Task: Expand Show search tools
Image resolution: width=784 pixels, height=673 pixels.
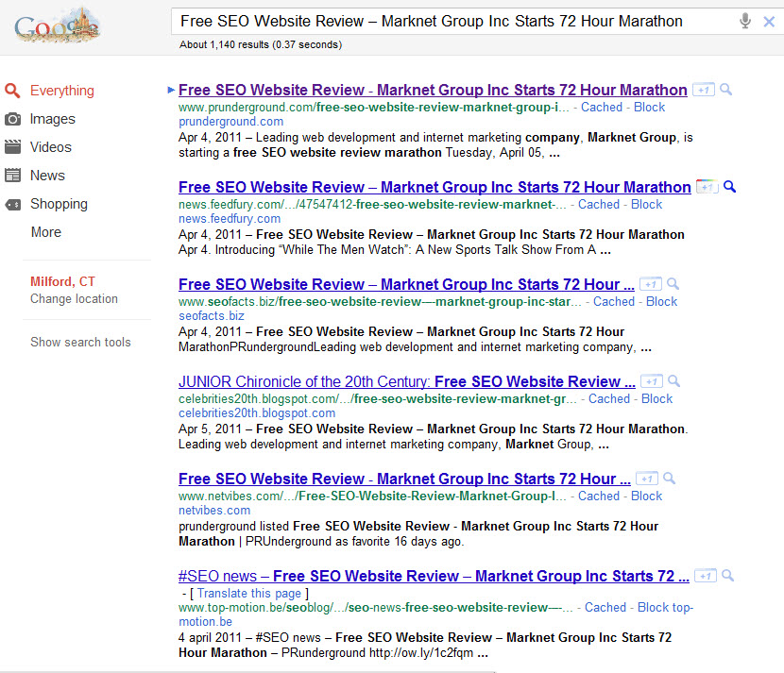Action: coord(80,343)
